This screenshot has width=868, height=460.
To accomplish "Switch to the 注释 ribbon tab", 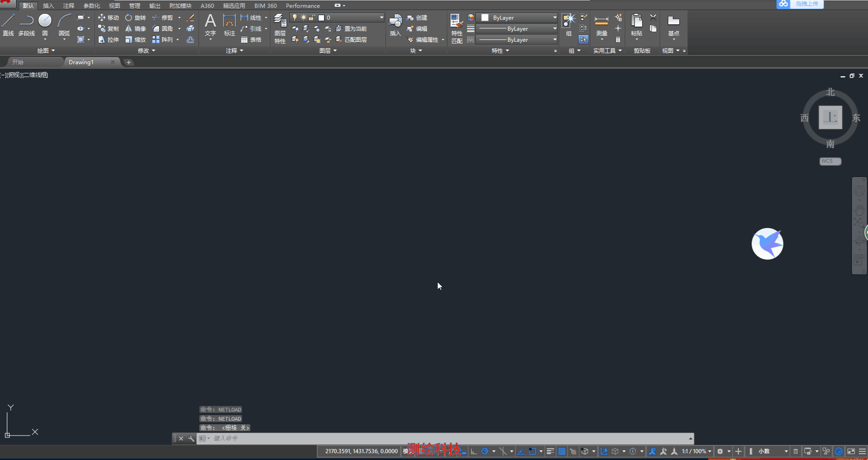I will pyautogui.click(x=69, y=6).
